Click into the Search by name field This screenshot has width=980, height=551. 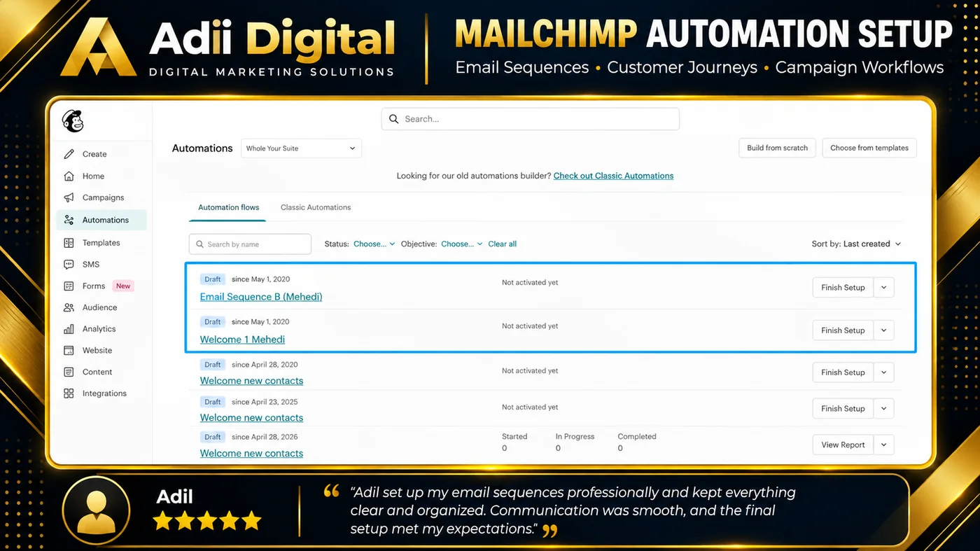pos(250,244)
